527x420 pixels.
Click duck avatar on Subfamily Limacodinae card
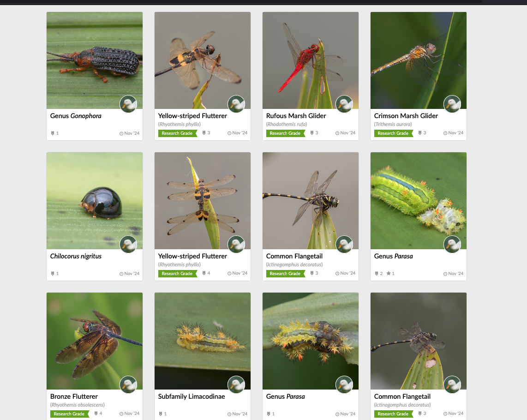(x=236, y=384)
